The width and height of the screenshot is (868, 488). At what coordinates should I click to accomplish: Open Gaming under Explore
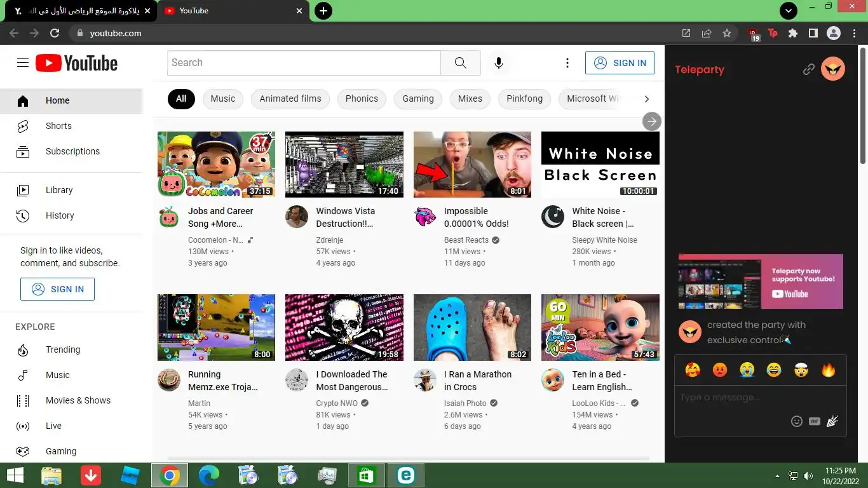pos(71,451)
